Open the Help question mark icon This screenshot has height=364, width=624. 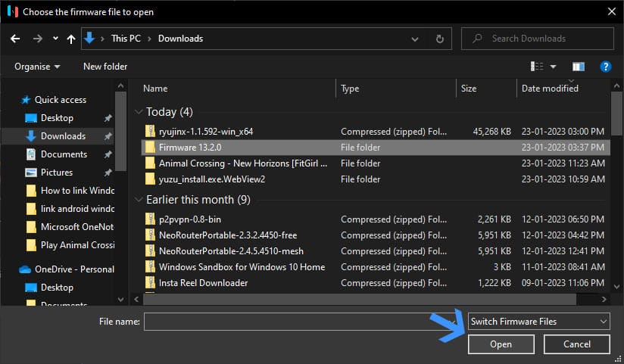(605, 67)
